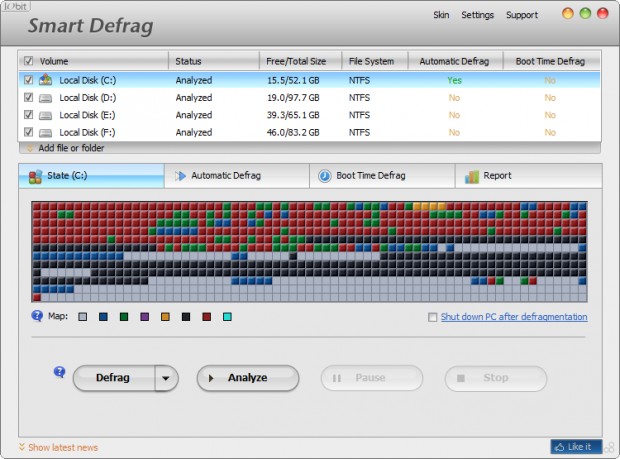Open the Settings menu
620x459 pixels.
pos(477,15)
